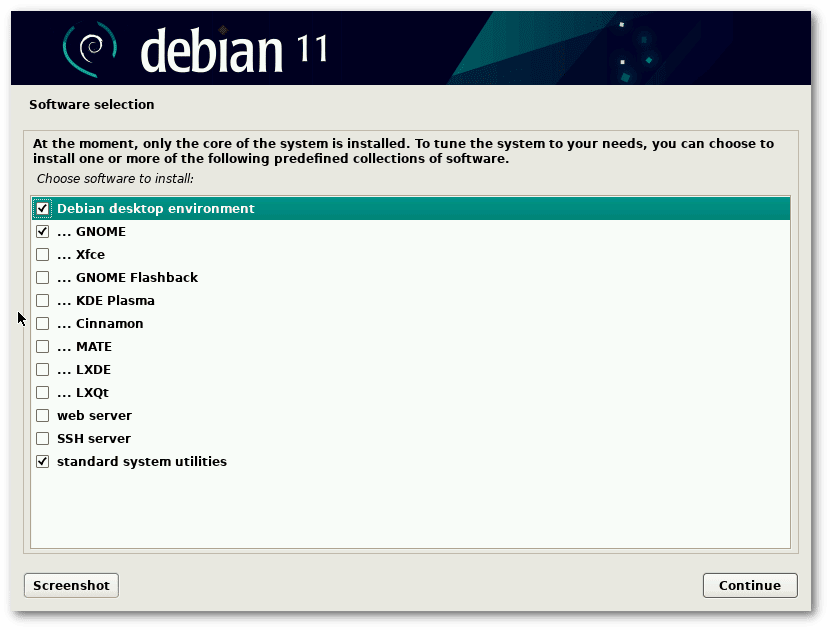Image resolution: width=830 pixels, height=630 pixels.
Task: Click the '... LXQt' label text
Action: pos(83,393)
